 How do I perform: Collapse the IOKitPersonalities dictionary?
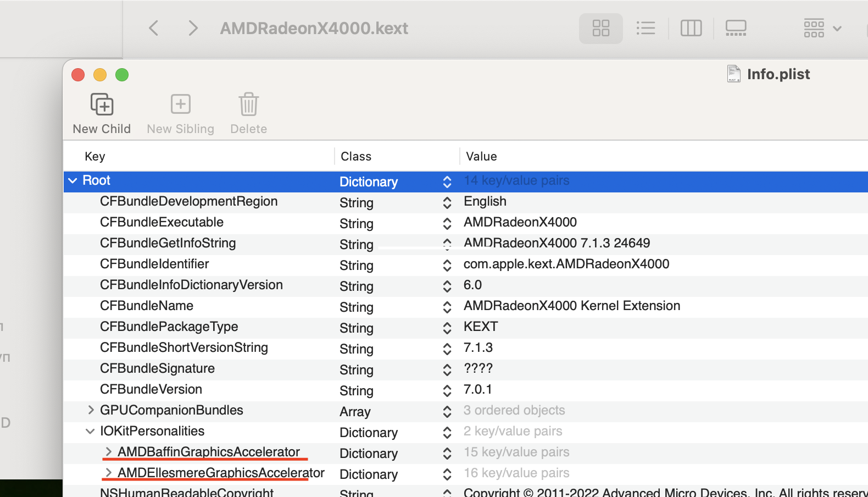(x=90, y=432)
